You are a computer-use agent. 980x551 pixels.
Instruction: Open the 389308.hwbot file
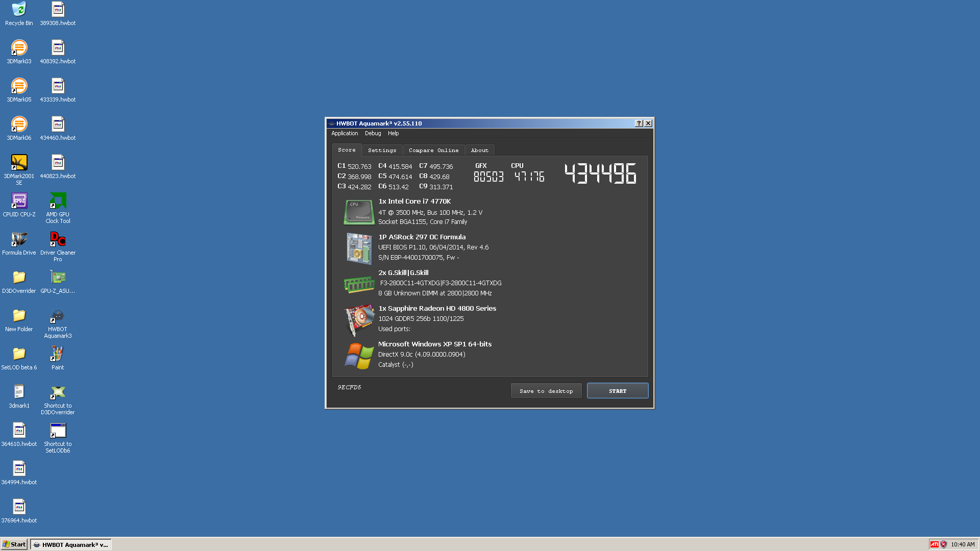[58, 14]
